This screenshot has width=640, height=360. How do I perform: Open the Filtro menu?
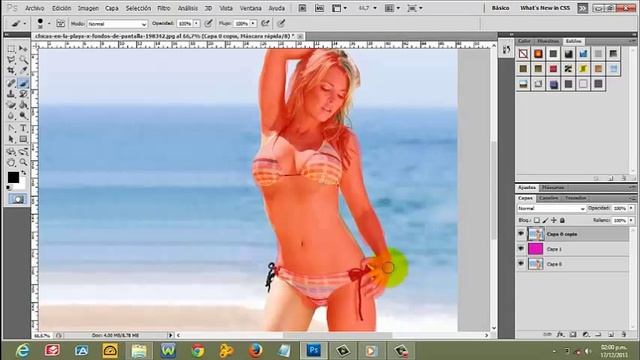164,8
